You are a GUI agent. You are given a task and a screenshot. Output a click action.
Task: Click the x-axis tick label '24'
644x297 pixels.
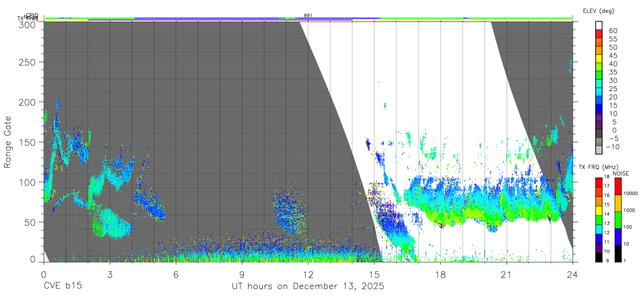click(x=573, y=274)
